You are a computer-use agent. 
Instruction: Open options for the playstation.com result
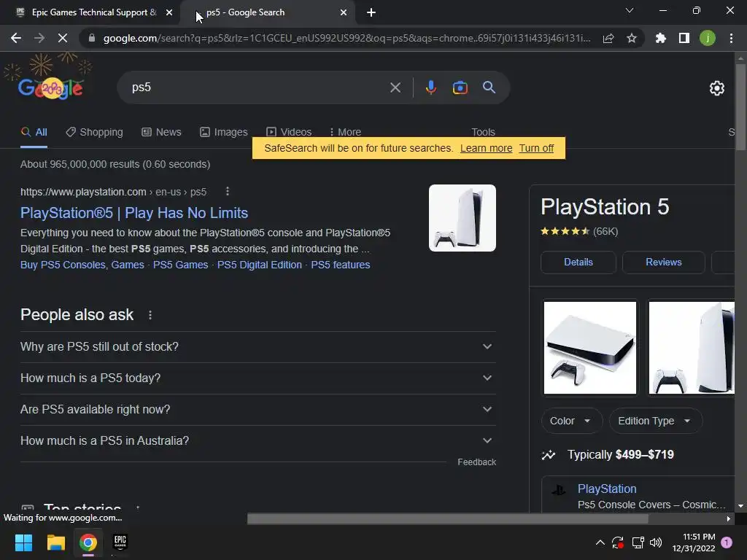click(x=228, y=192)
